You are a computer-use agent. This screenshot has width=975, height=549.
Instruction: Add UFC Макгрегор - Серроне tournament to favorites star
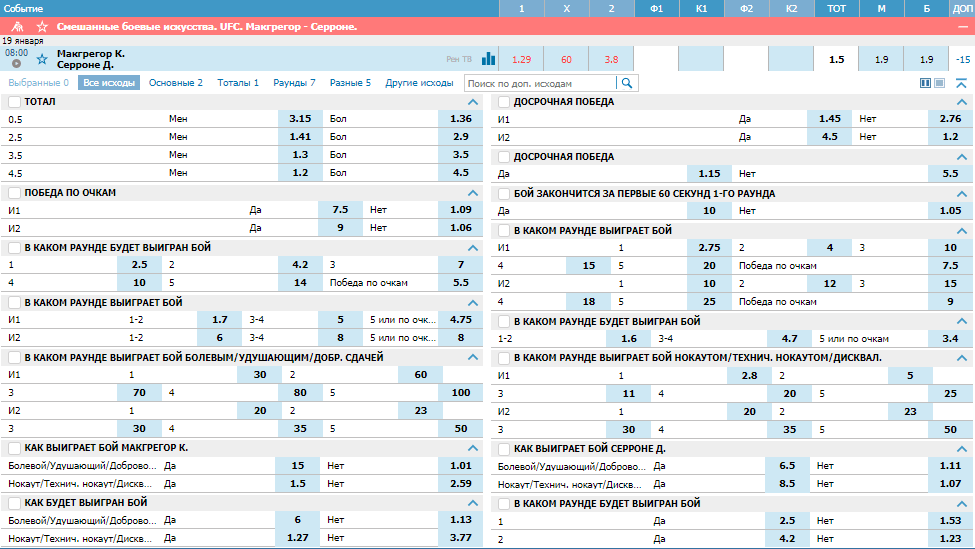click(42, 27)
